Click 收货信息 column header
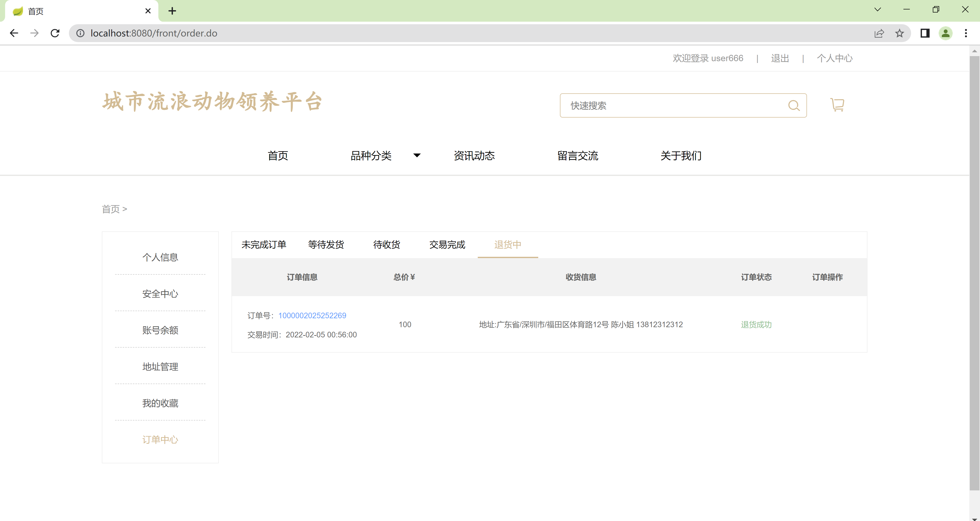 pos(581,277)
